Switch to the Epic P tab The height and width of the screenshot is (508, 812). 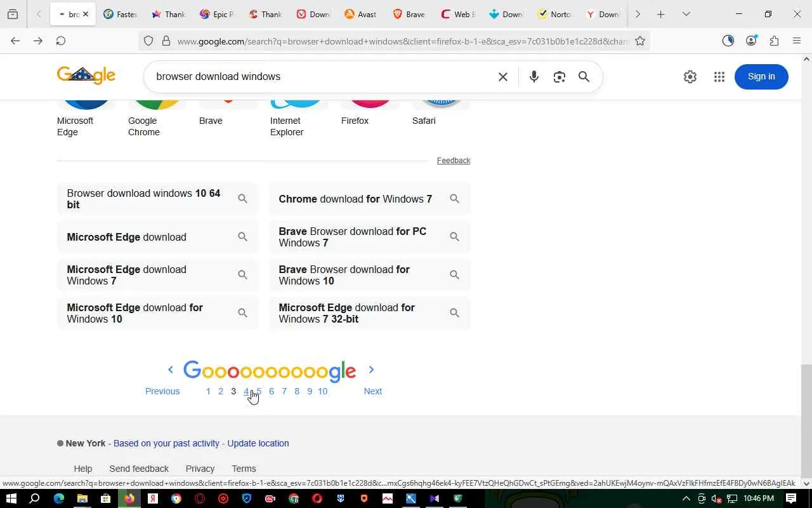[217, 14]
